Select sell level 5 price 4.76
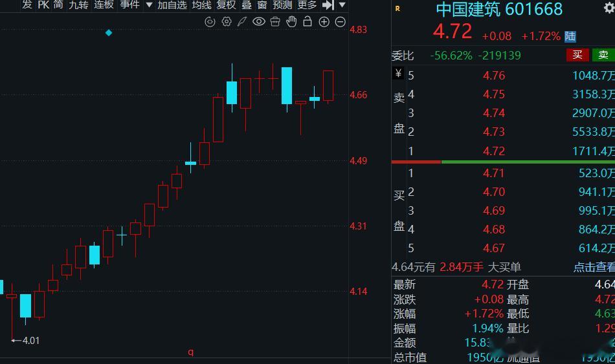The image size is (615, 364). pos(494,75)
